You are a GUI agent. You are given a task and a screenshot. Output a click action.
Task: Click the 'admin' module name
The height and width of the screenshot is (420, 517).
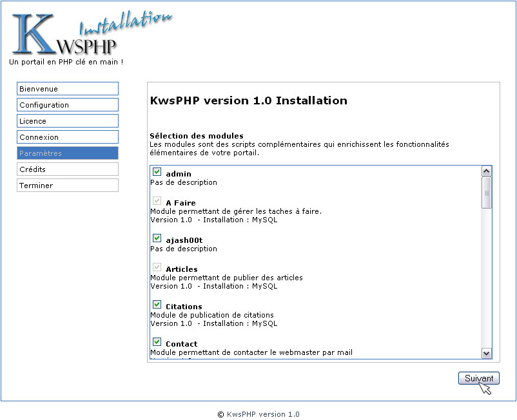(x=179, y=174)
